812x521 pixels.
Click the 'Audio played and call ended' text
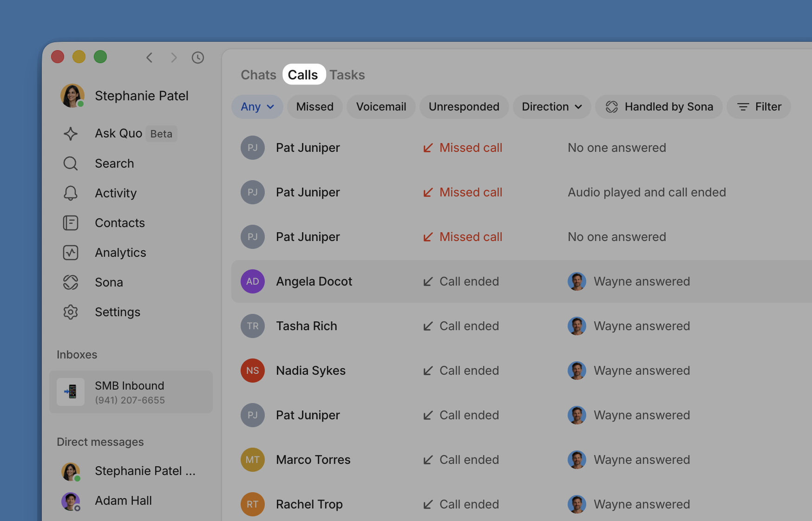647,192
